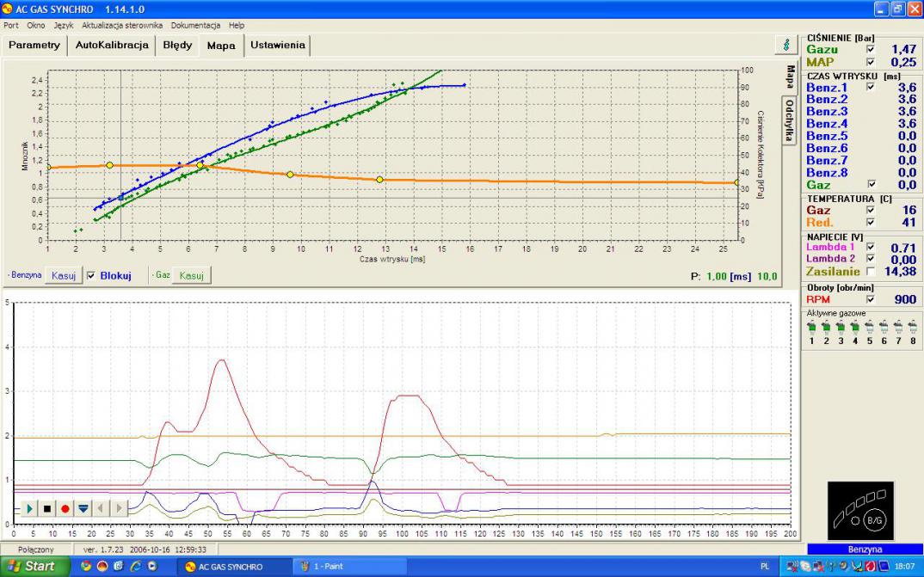Open Chrome from the quick launch bar
The width and height of the screenshot is (924, 577).
pos(86,567)
